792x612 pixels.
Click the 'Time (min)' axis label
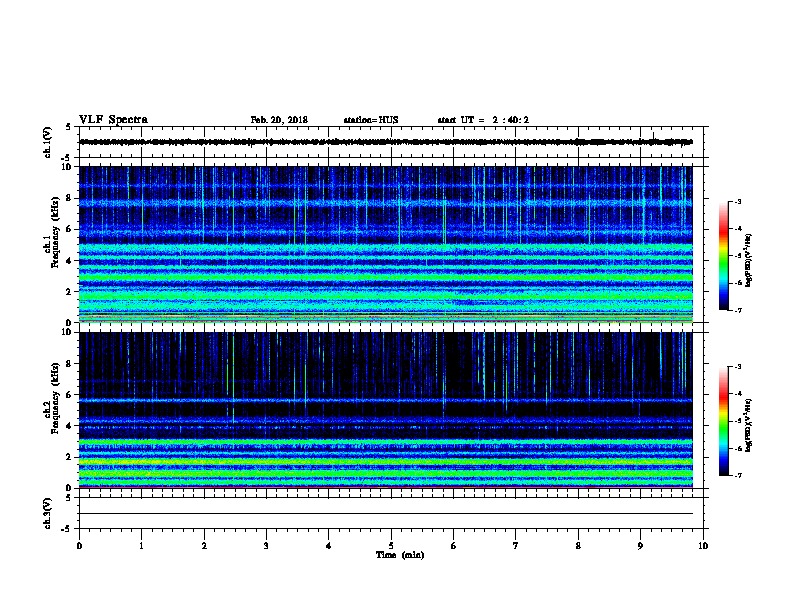coord(400,555)
